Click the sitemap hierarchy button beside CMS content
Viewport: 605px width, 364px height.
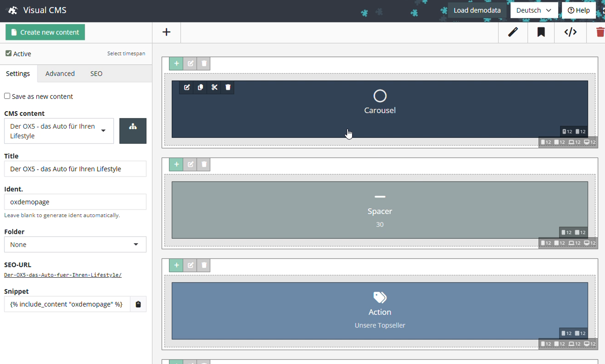(133, 131)
